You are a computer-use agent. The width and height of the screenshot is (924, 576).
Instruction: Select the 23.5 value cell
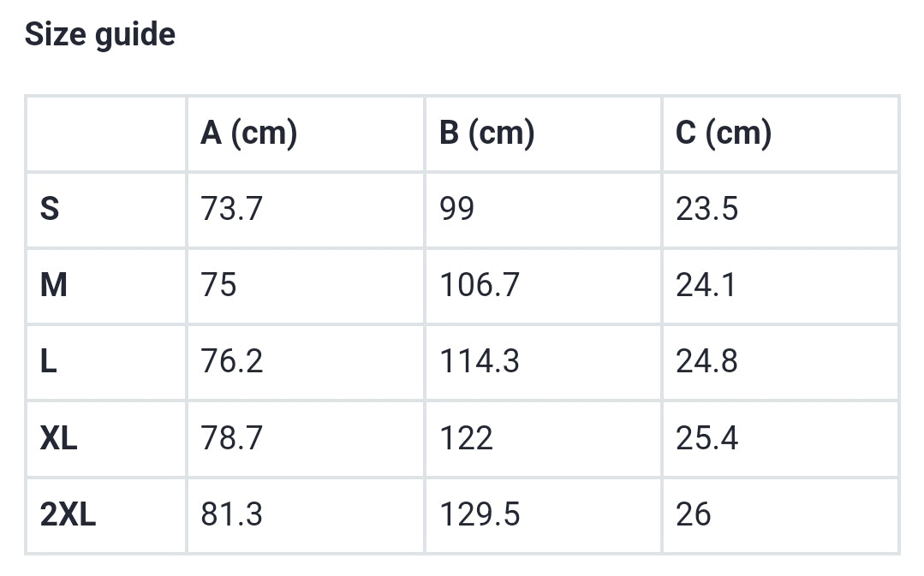[x=706, y=209]
